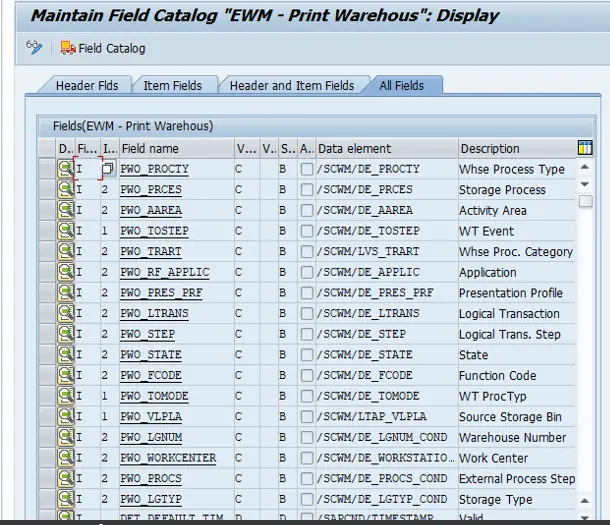This screenshot has height=525, width=610.
Task: Open details icon for PWO_STEP row
Action: click(x=66, y=334)
